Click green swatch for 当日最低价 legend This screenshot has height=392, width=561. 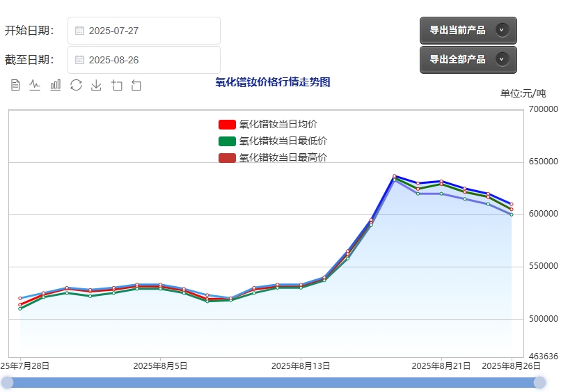(x=227, y=141)
